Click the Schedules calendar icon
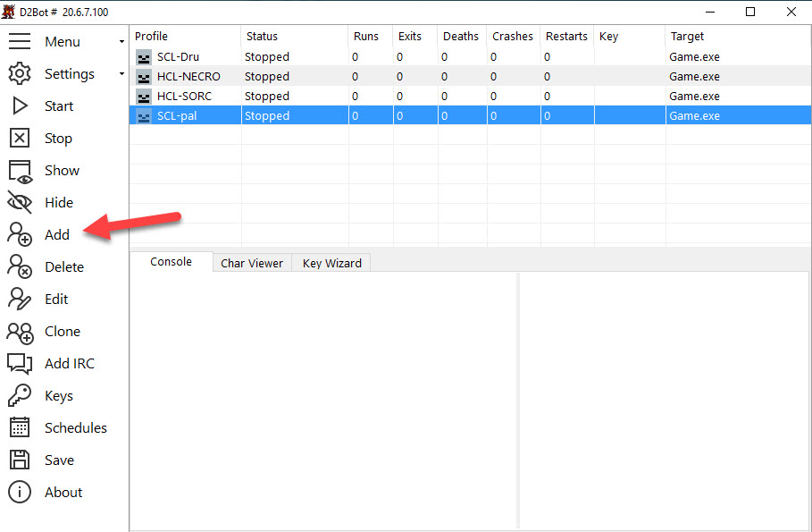 pos(20,427)
